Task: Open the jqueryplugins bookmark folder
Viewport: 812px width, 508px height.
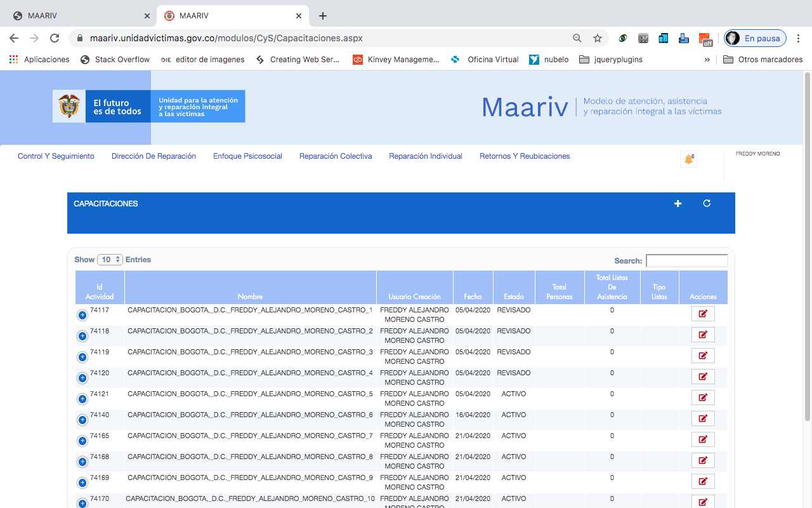Action: [611, 60]
